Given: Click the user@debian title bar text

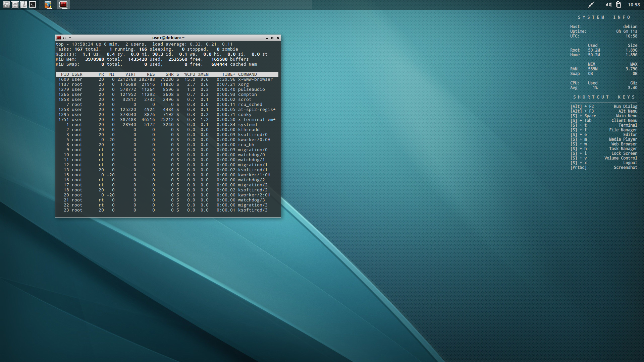Looking at the screenshot, I should [x=168, y=38].
